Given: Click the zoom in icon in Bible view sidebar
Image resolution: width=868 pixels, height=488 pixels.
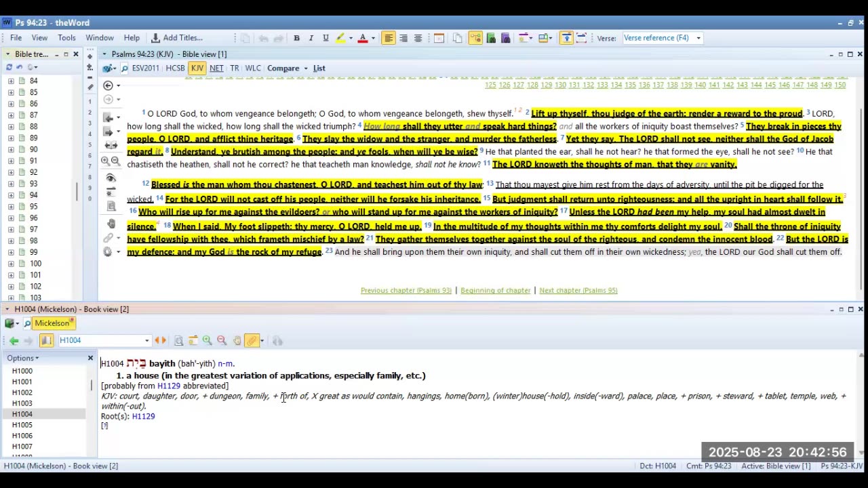Looking at the screenshot, I should pyautogui.click(x=105, y=161).
